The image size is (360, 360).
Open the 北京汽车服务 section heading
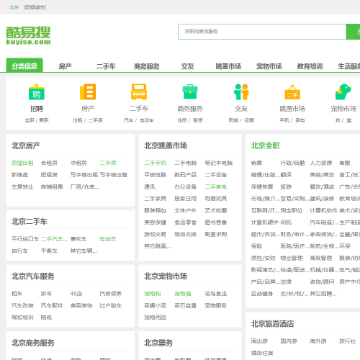tap(33, 276)
